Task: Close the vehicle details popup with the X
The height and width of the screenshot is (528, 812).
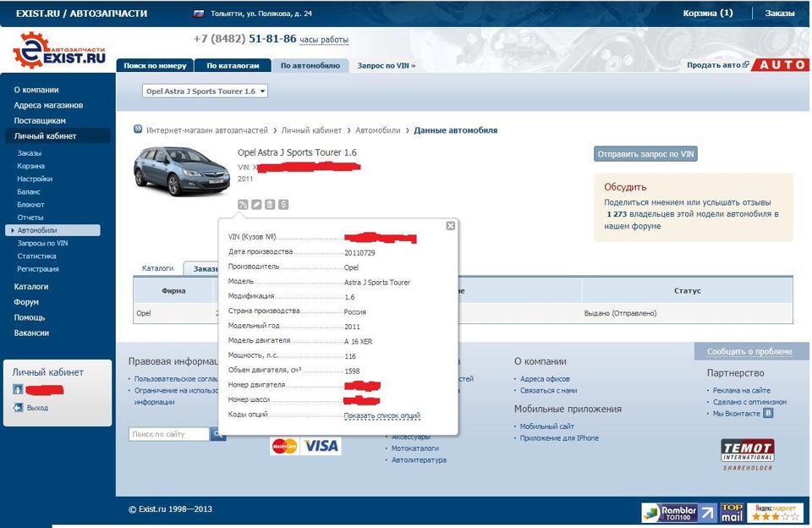Action: point(450,225)
